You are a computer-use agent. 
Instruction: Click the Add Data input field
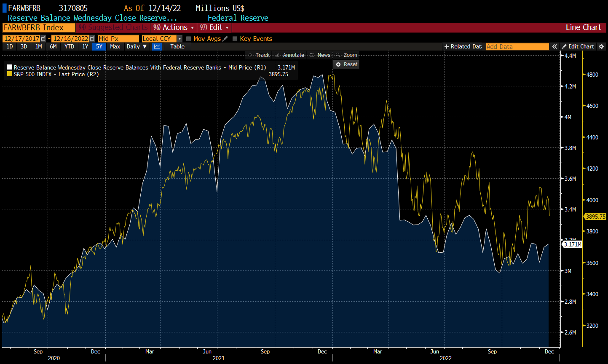tap(517, 47)
